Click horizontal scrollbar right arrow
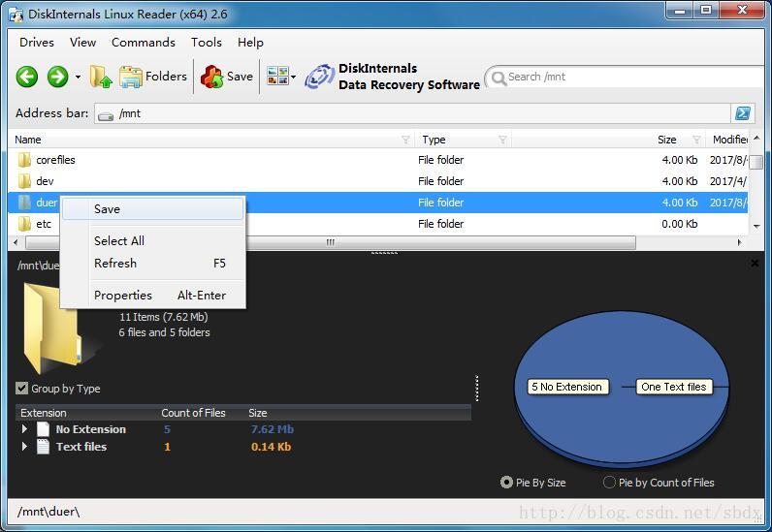Screen dimensions: 772x532 point(739,242)
